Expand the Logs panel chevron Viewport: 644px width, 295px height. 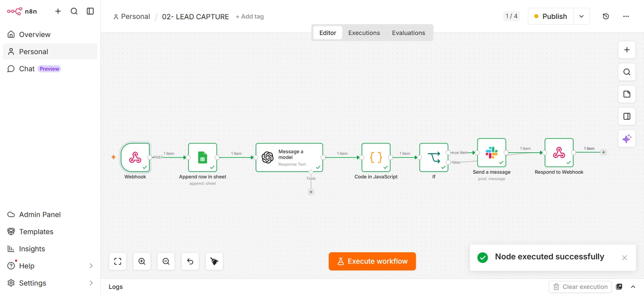coord(633,287)
